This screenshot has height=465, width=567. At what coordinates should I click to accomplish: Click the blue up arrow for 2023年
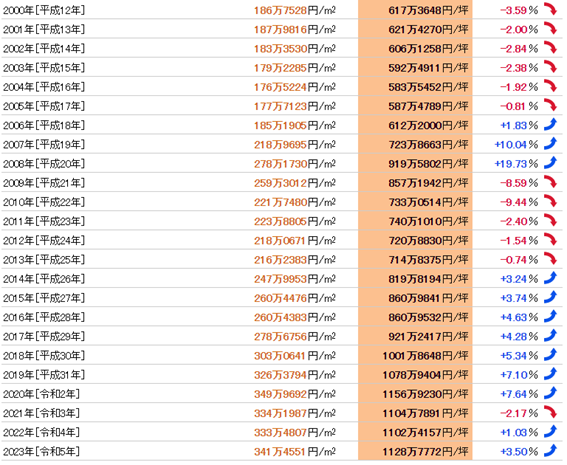point(550,450)
